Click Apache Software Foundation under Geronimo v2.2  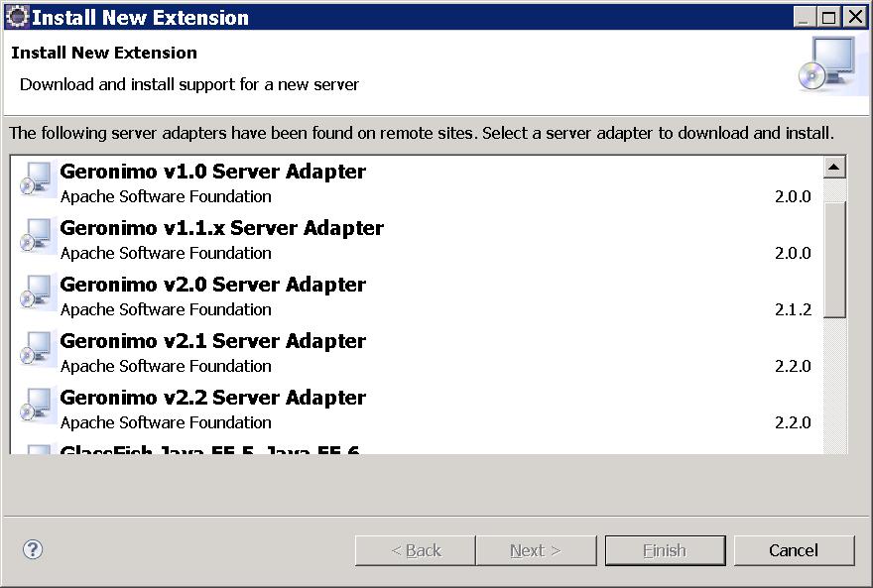(x=166, y=422)
